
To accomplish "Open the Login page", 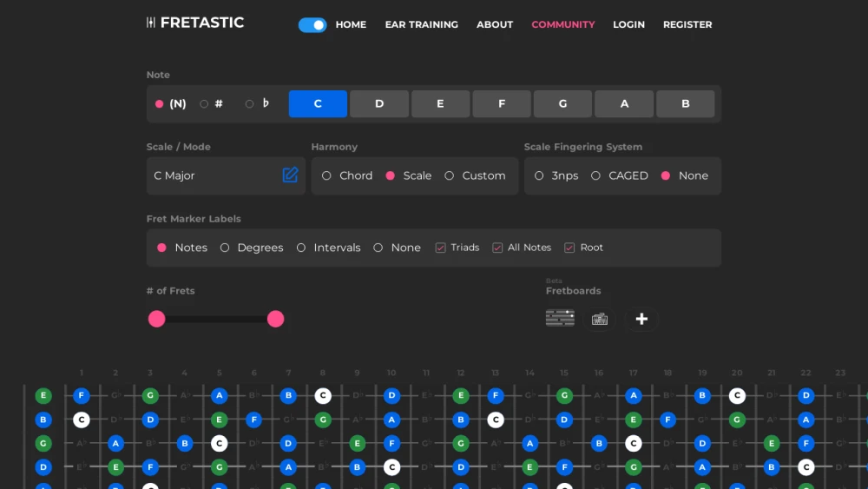I will click(628, 24).
